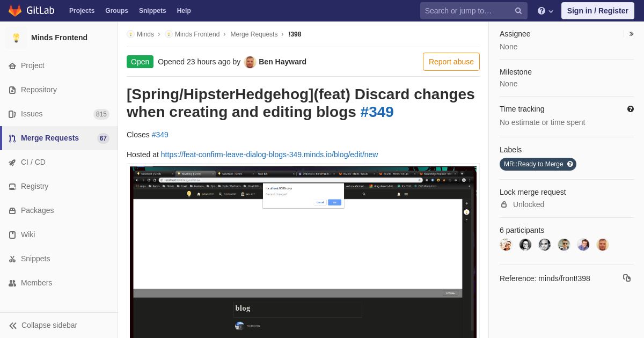Click the Report abuse button
644x338 pixels.
451,62
